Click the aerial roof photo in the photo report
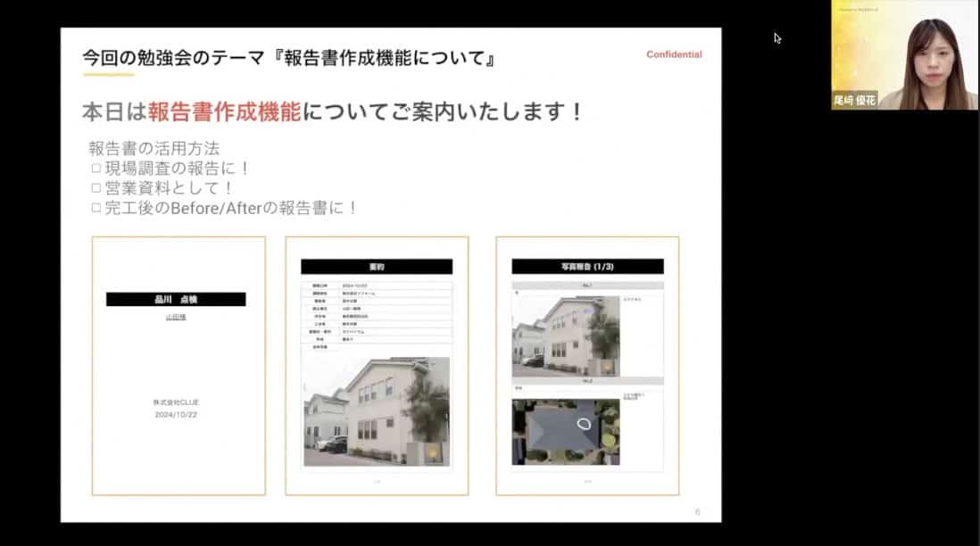Image resolution: width=980 pixels, height=546 pixels. (x=566, y=432)
